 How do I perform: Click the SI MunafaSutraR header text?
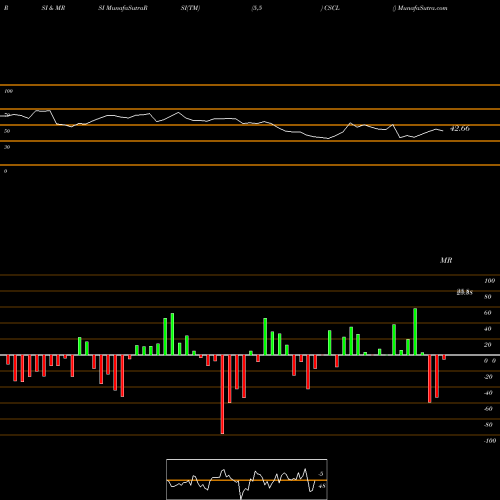coord(123,8)
